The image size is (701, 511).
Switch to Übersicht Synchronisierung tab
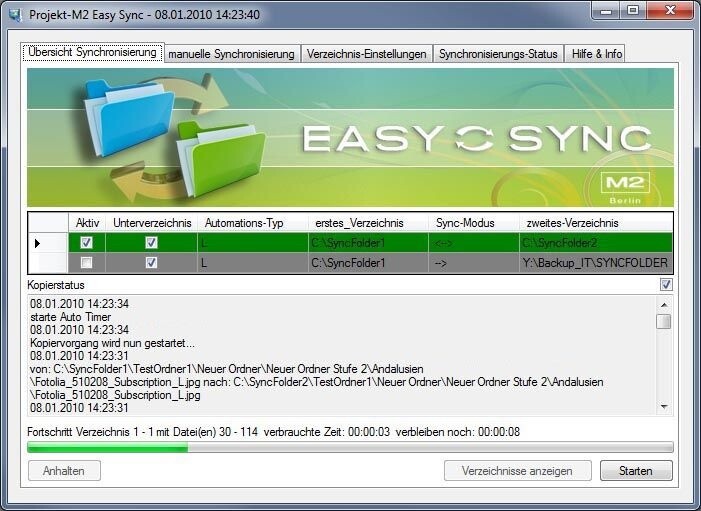click(x=93, y=52)
